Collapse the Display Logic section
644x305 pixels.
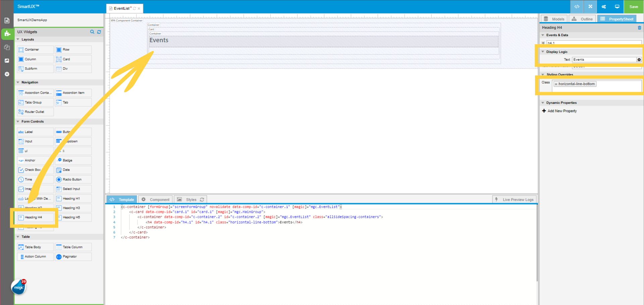(543, 52)
